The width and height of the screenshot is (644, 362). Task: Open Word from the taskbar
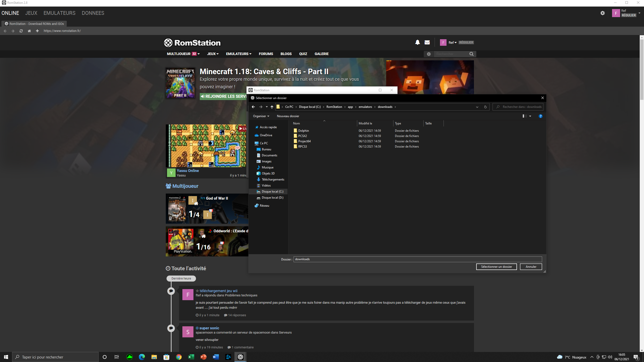(x=216, y=357)
